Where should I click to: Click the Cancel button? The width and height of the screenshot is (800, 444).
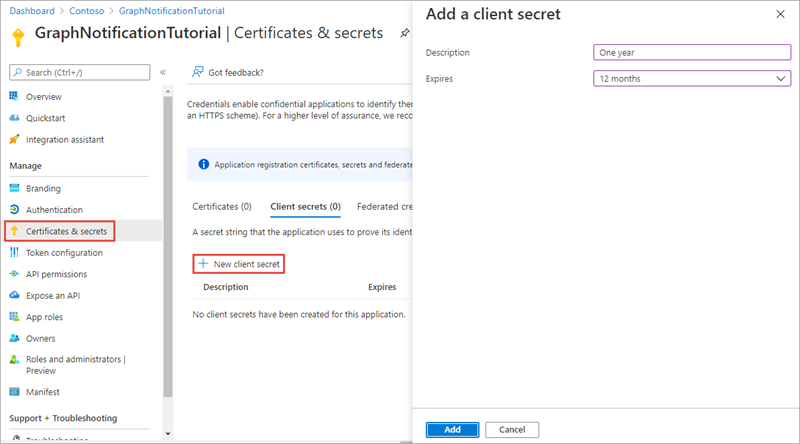coord(512,430)
